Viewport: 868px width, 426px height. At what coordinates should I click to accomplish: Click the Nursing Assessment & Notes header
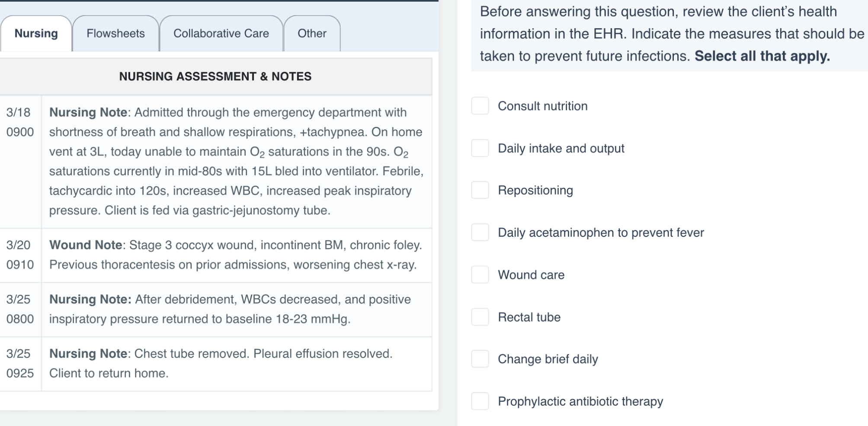tap(215, 77)
